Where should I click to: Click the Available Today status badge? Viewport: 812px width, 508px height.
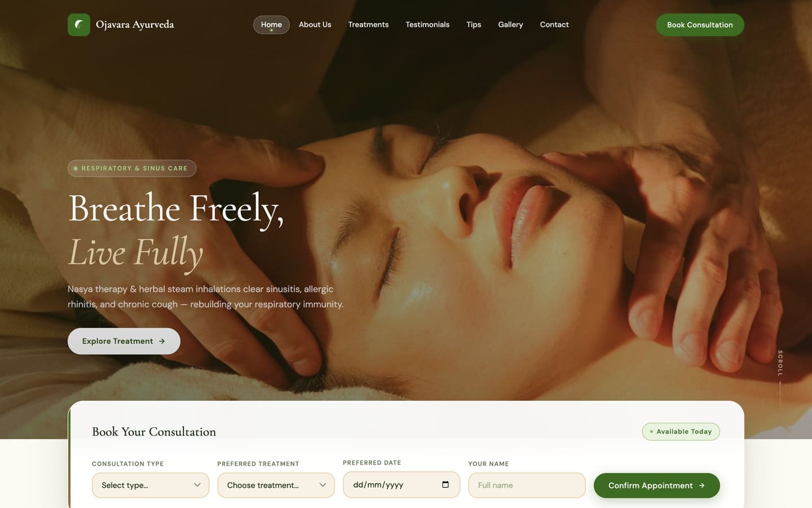pos(681,432)
